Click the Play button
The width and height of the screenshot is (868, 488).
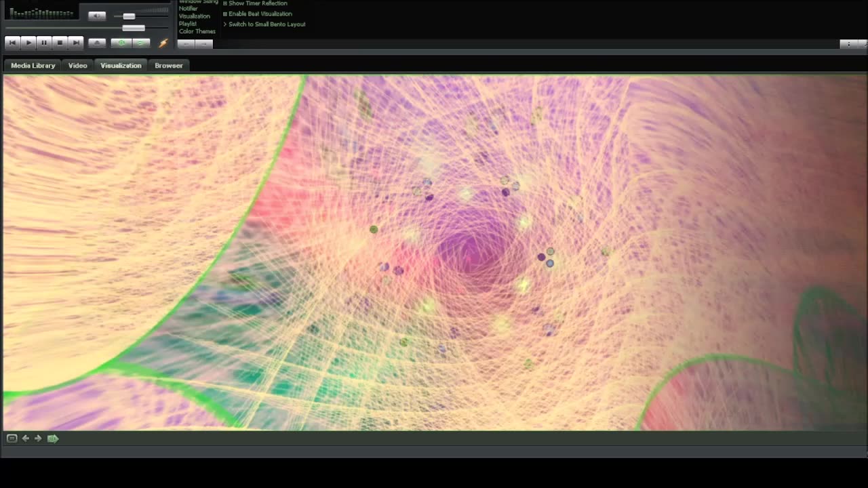[28, 43]
